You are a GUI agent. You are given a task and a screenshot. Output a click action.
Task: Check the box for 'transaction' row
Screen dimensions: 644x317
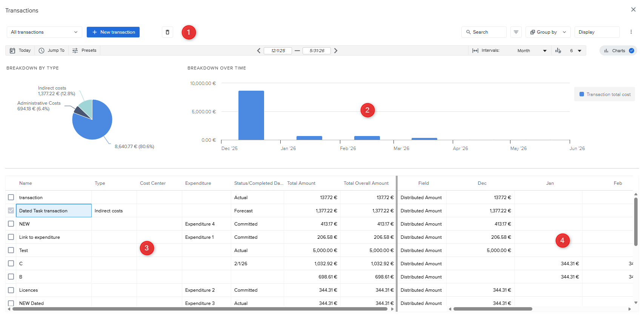(11, 197)
